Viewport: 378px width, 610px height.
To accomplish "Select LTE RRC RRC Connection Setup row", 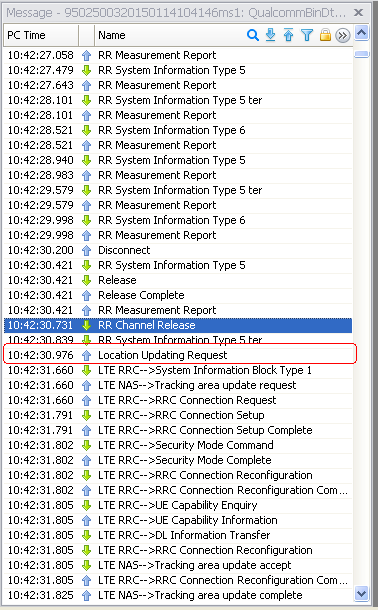I will (178, 415).
